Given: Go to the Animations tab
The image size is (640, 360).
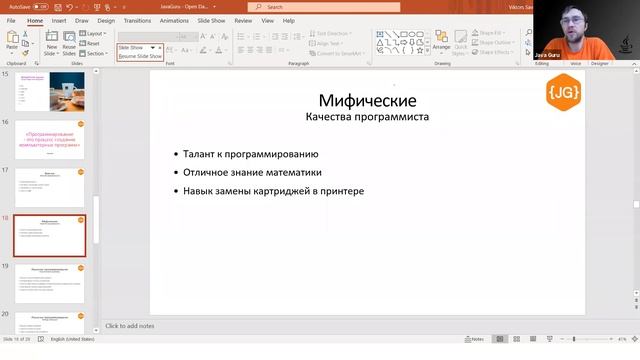Looking at the screenshot, I should pyautogui.click(x=174, y=20).
